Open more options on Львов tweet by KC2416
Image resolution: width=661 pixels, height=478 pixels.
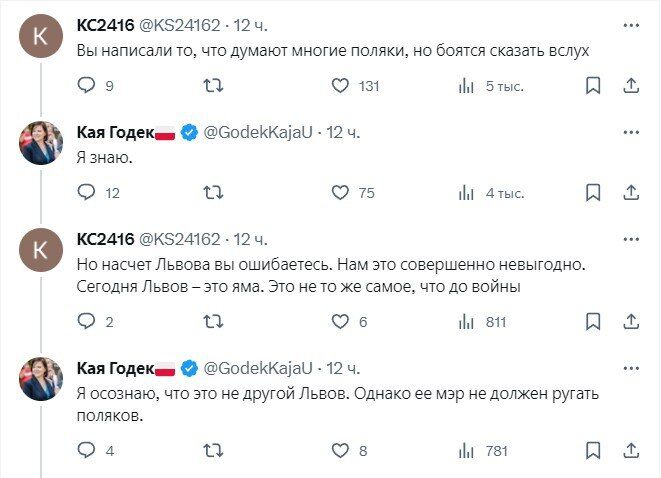pos(632,239)
